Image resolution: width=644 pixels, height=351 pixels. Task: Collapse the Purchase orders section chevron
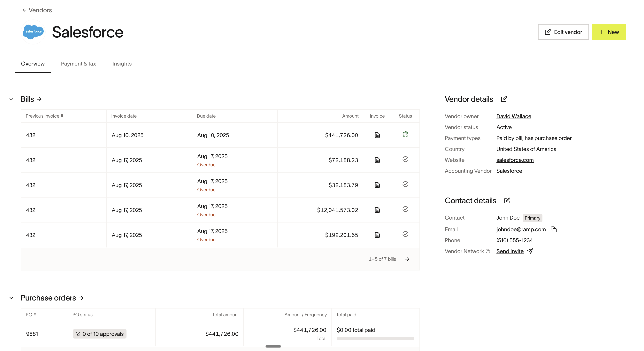(11, 298)
